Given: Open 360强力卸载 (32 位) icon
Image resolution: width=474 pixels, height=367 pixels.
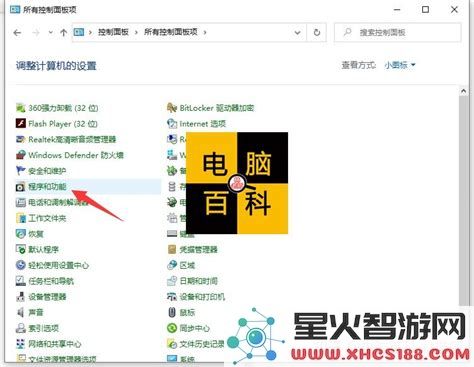Looking at the screenshot, I should pyautogui.click(x=21, y=108).
